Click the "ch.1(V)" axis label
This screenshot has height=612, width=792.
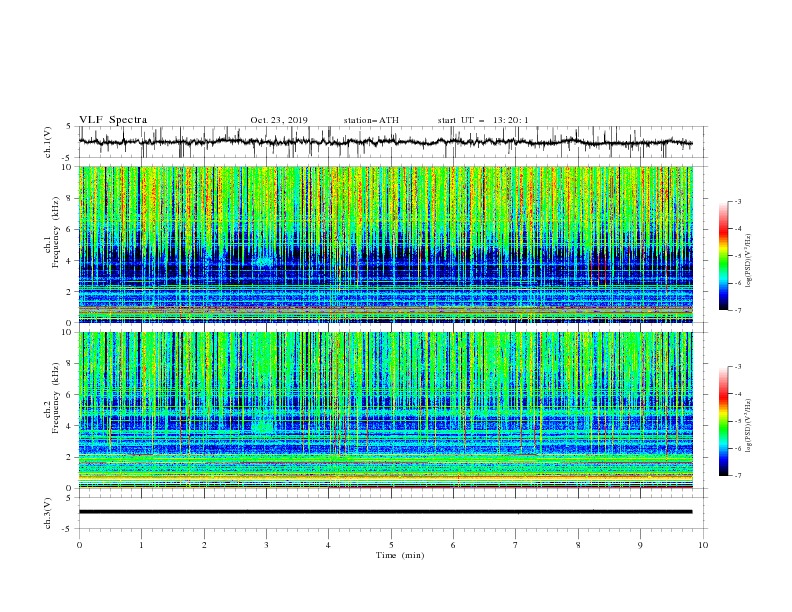pos(48,142)
